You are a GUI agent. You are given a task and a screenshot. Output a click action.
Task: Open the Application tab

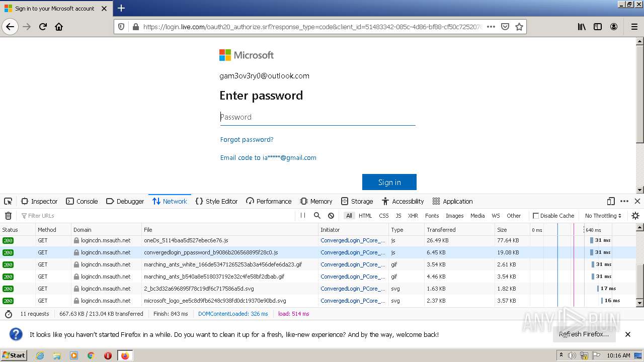[452, 201]
